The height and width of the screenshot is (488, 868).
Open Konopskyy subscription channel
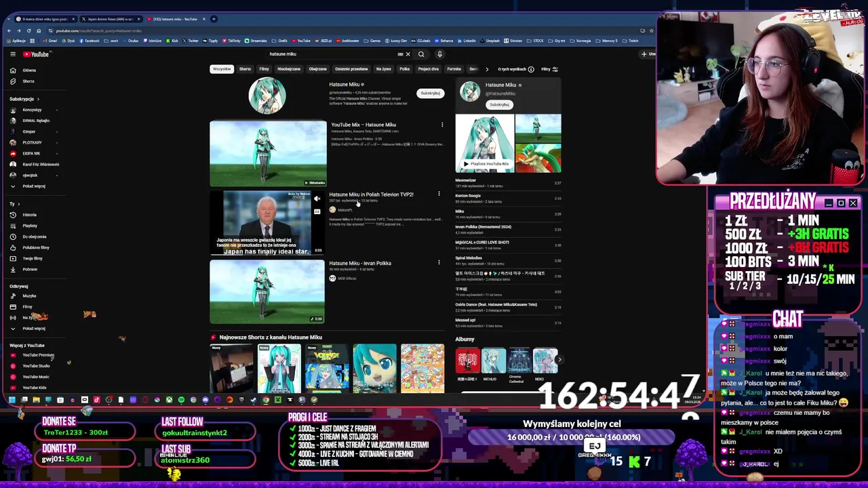pos(32,110)
